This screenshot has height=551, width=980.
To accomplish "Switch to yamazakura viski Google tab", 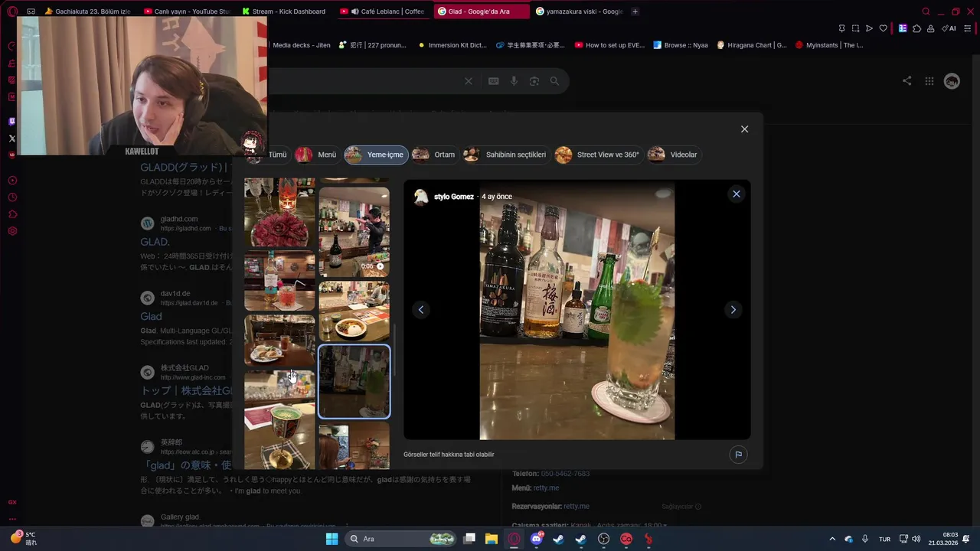I will tap(580, 11).
